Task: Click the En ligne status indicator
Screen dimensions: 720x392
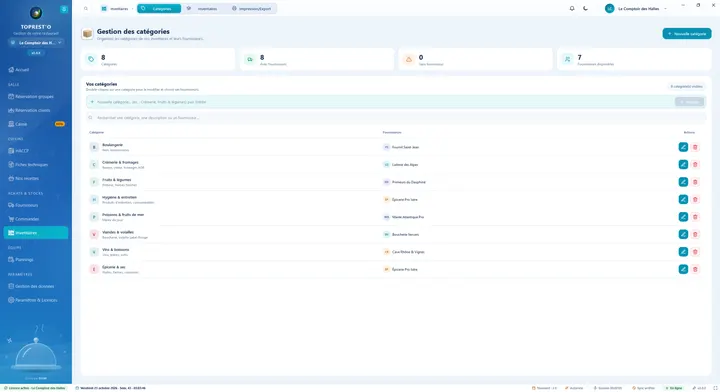Action: pos(674,388)
